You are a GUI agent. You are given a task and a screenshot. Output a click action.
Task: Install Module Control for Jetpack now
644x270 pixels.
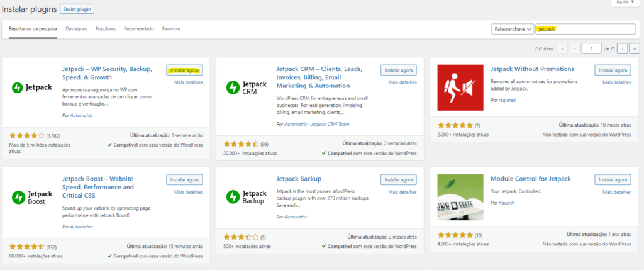[x=613, y=179]
